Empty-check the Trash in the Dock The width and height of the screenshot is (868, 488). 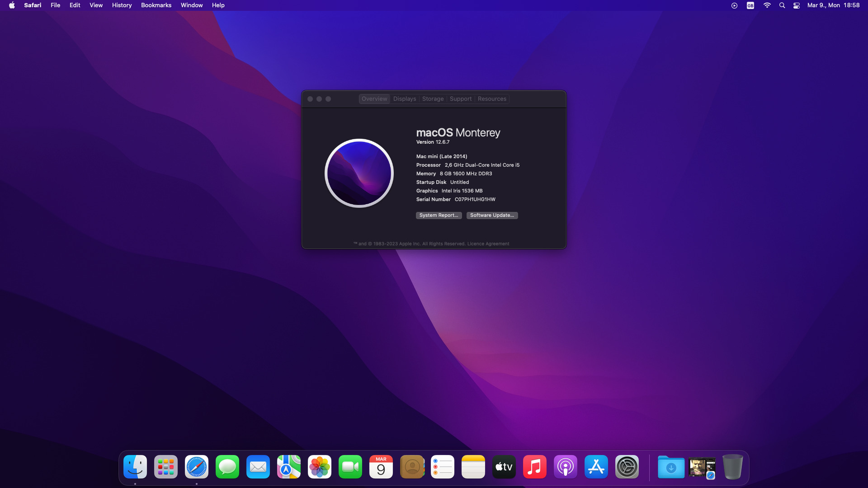coord(732,468)
